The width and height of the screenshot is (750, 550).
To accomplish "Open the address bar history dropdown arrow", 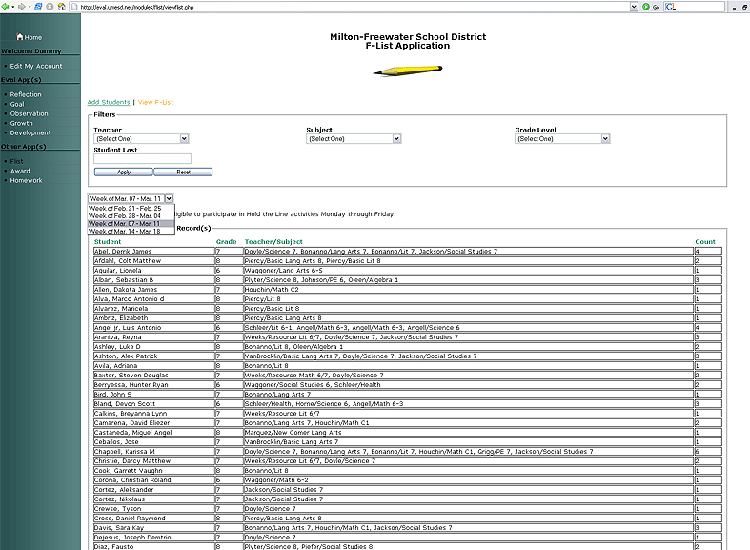I will click(634, 7).
